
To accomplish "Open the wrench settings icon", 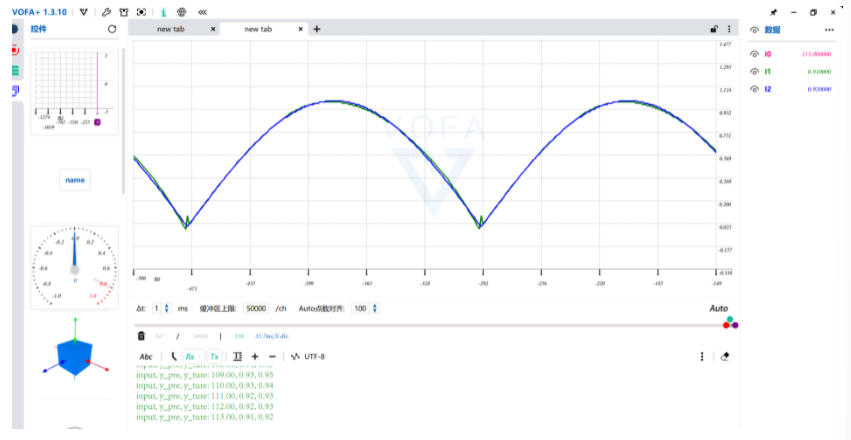I will [106, 12].
